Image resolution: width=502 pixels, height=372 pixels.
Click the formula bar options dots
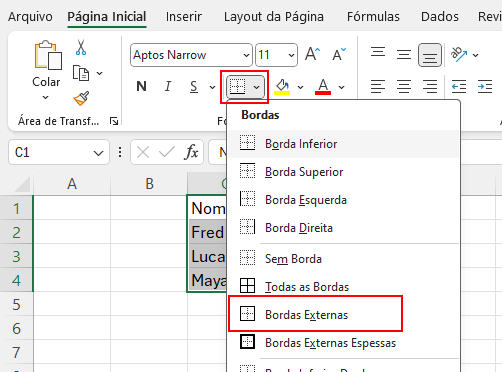[x=120, y=152]
